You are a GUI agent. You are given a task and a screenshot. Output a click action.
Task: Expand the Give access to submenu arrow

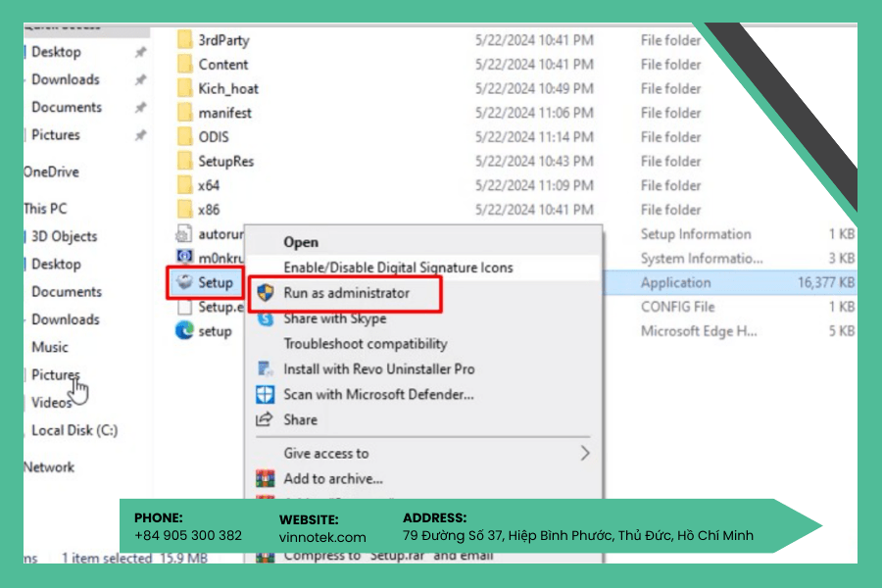[x=585, y=453]
